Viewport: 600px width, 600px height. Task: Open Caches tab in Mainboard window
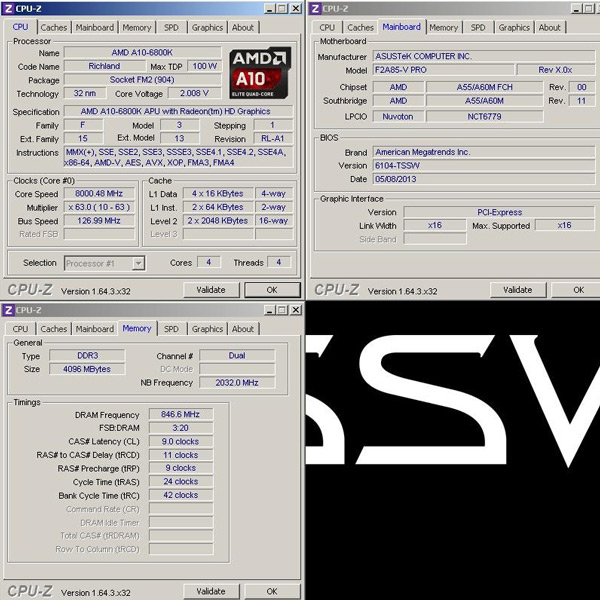click(x=360, y=28)
